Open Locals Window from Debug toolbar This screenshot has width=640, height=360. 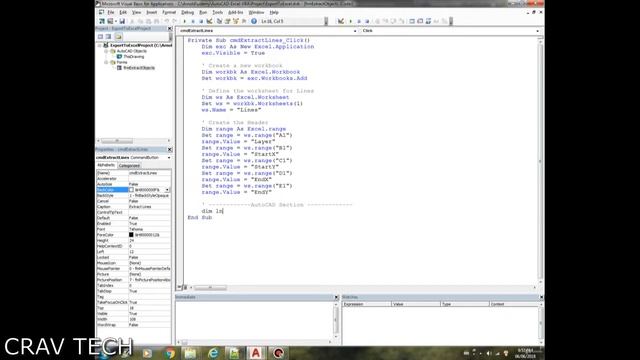click(412, 21)
